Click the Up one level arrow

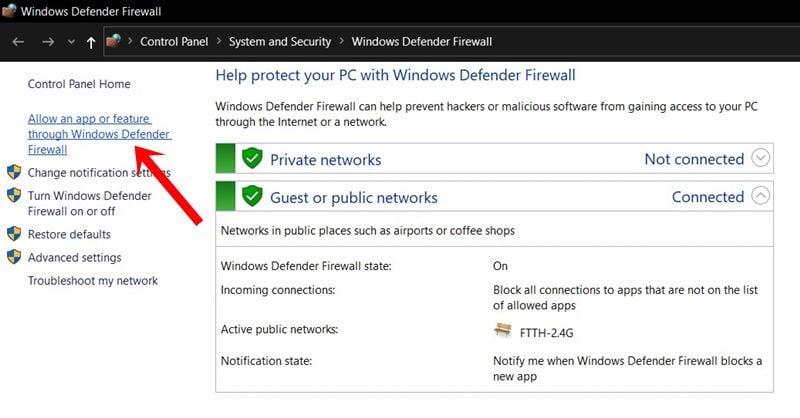(91, 42)
